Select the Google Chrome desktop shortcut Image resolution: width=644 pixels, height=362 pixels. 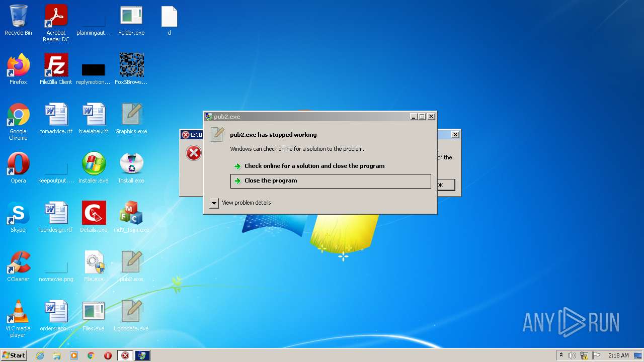(18, 122)
